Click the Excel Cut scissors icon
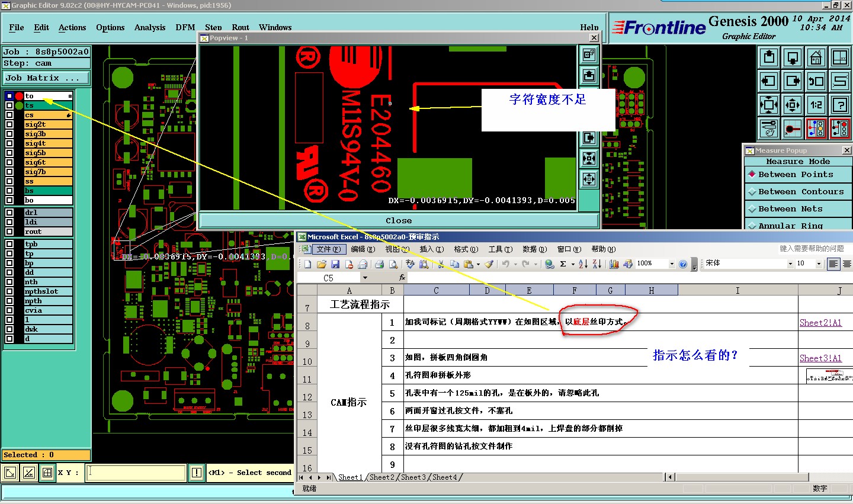The width and height of the screenshot is (853, 504). (441, 264)
